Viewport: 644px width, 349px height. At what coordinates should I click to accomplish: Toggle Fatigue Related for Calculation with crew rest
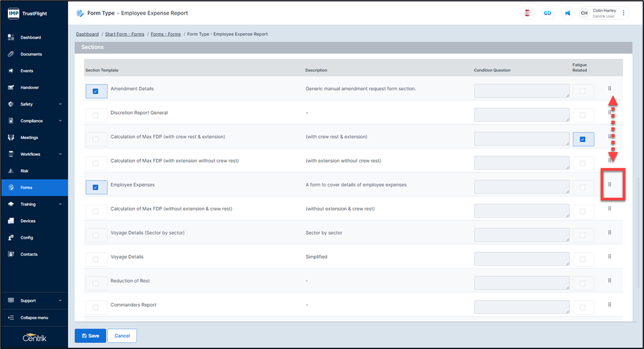pyautogui.click(x=583, y=139)
